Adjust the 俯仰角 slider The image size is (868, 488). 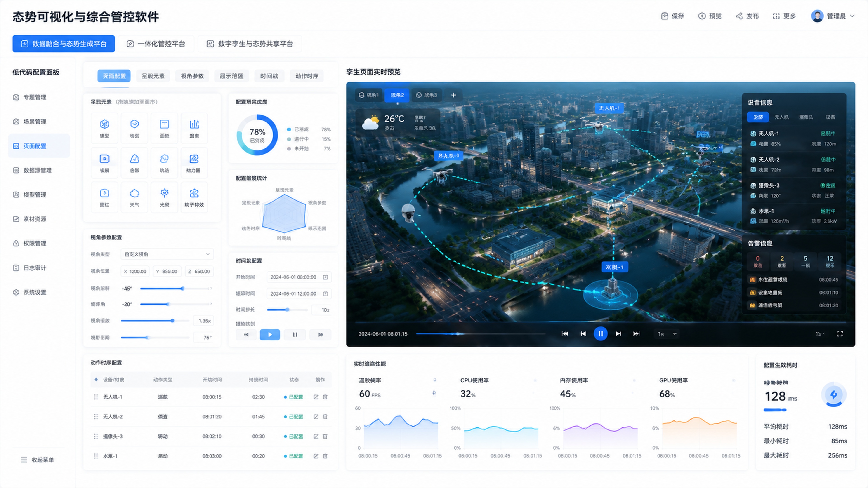tap(176, 304)
